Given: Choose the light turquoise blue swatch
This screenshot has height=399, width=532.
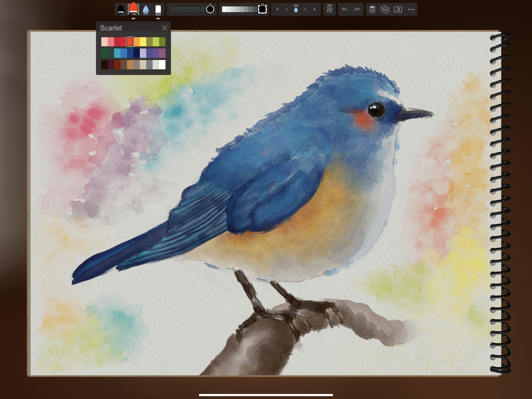Looking at the screenshot, I should point(117,53).
